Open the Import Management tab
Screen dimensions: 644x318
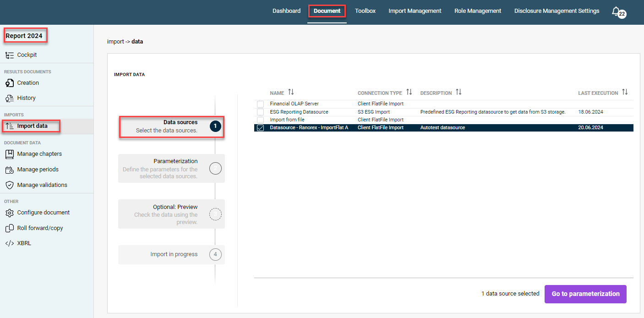pyautogui.click(x=415, y=11)
